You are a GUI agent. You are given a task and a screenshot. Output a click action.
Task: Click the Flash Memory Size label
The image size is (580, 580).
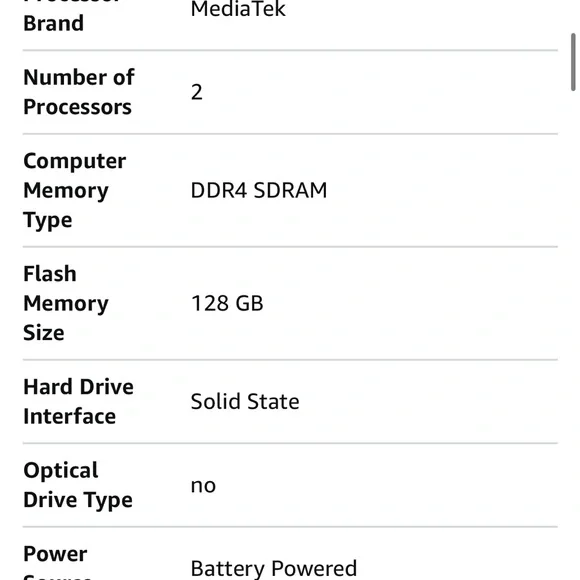coord(66,303)
